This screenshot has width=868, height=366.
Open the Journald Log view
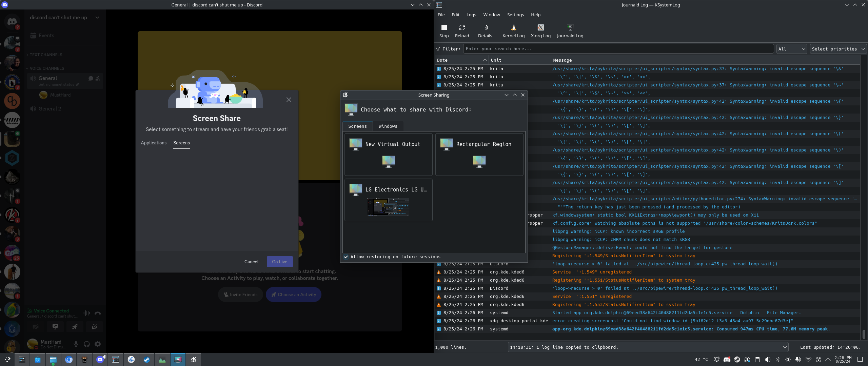point(570,31)
